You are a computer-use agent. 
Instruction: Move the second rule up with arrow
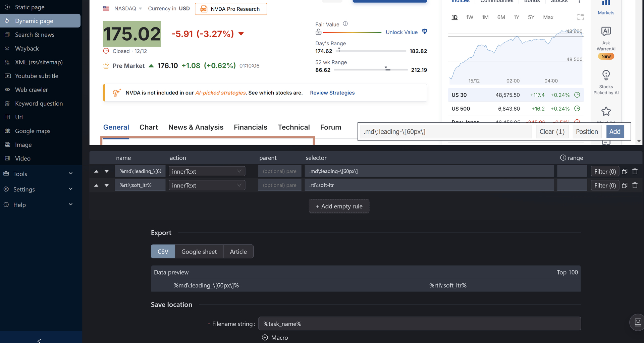click(x=96, y=185)
